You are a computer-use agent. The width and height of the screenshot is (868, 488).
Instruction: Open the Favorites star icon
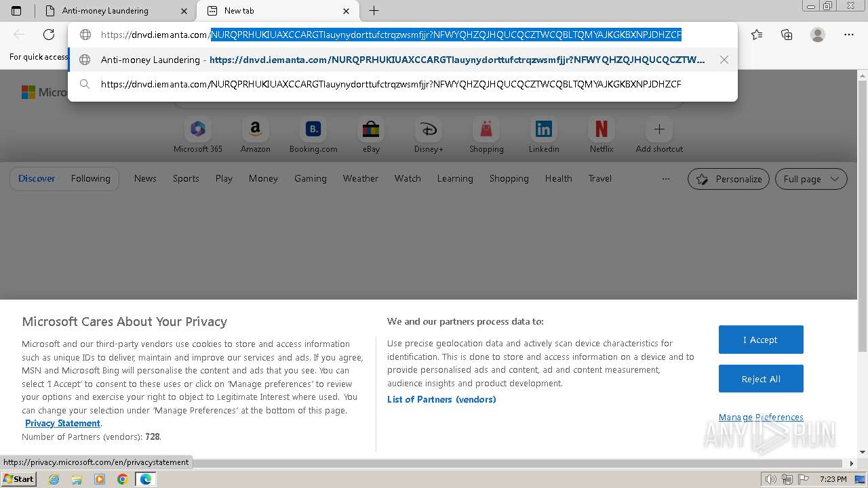[x=757, y=35]
